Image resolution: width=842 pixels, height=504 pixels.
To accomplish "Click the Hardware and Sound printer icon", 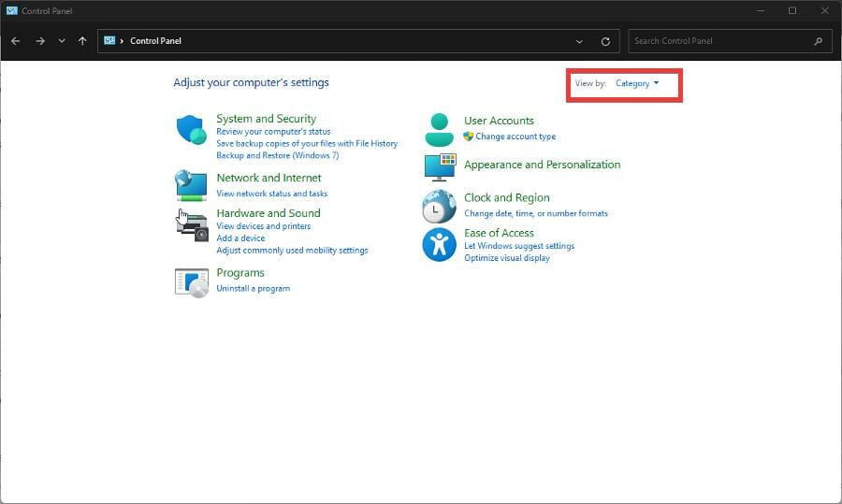I will (191, 225).
